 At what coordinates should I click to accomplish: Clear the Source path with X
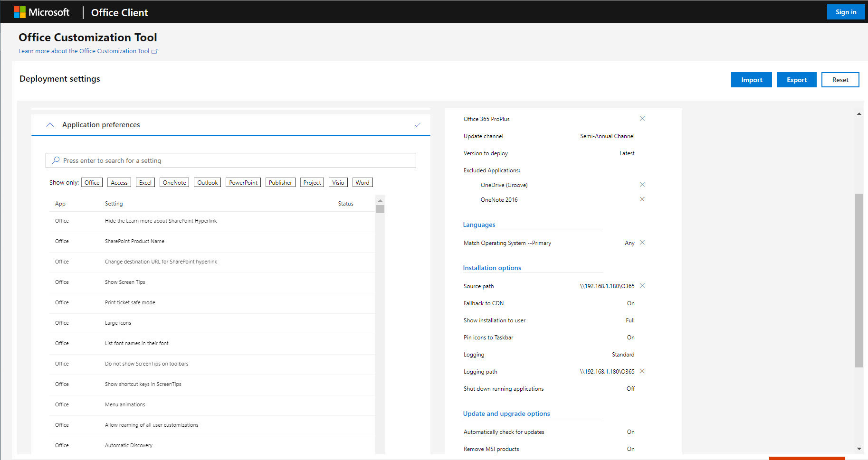point(642,286)
